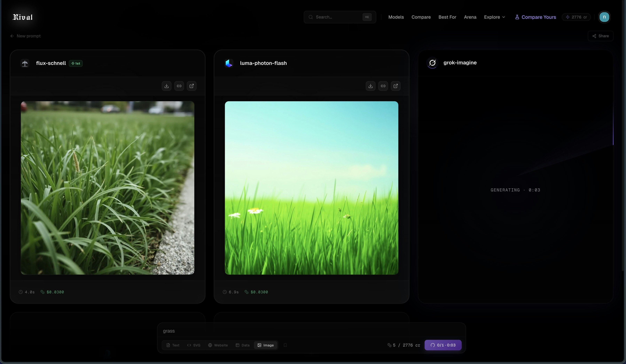Switch output mode to Text

pos(173,345)
